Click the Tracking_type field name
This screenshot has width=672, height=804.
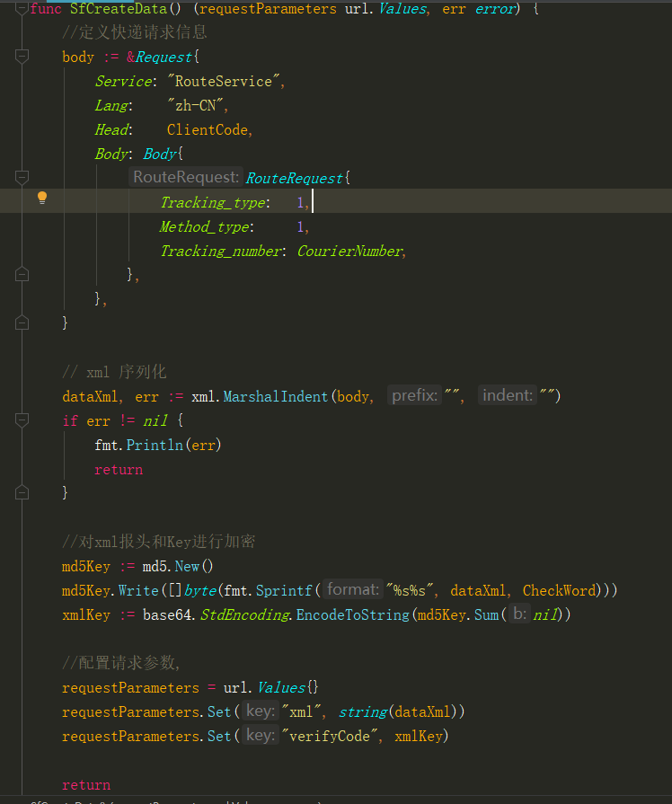click(x=214, y=202)
